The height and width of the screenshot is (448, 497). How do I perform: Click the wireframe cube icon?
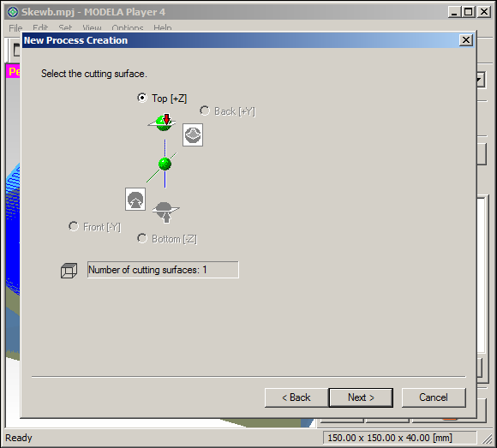tap(69, 271)
